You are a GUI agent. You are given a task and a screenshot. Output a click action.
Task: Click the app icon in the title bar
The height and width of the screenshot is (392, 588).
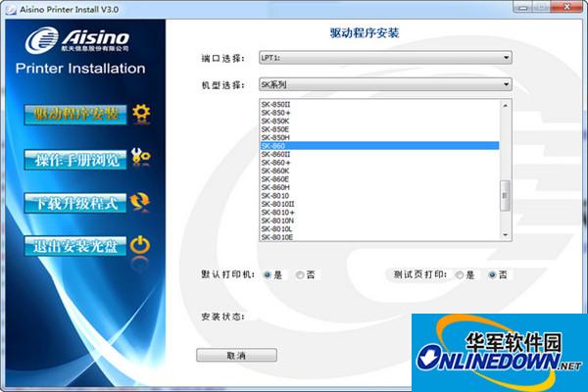(11, 10)
